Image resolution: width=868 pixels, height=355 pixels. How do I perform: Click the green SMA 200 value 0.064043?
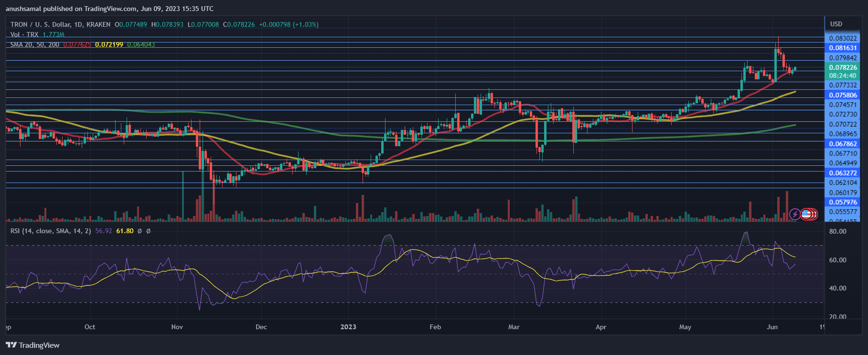141,44
